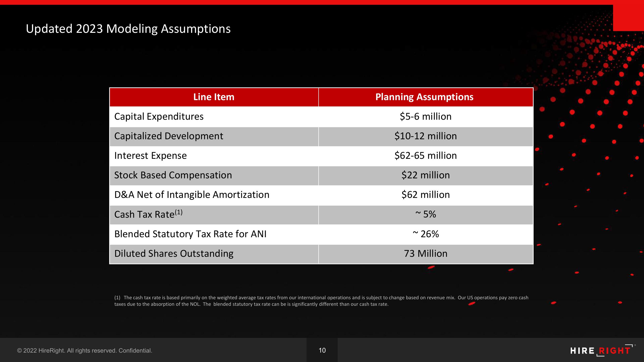Click footnote (1) about the cash tax rate
Image resolution: width=644 pixels, height=362 pixels.
[x=321, y=301]
